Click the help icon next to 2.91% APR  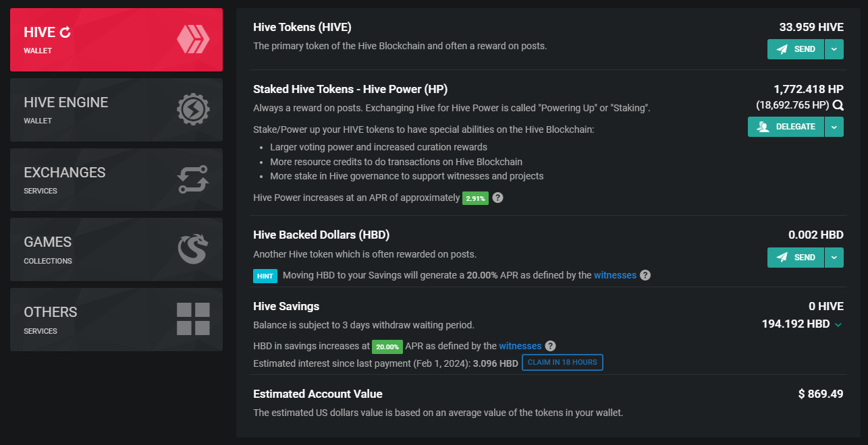[x=497, y=198]
